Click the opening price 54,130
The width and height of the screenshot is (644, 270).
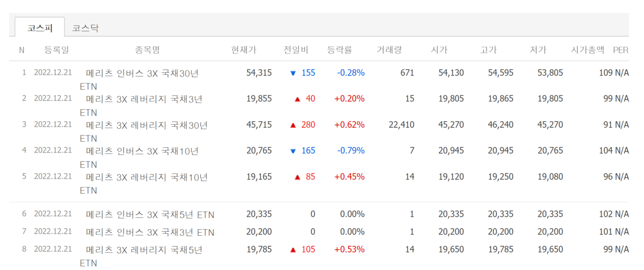click(x=451, y=73)
